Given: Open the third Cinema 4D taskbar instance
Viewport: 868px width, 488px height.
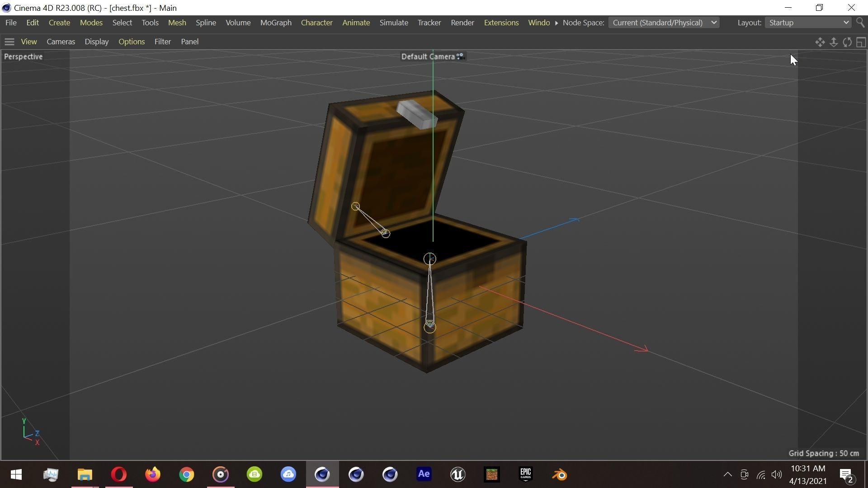Looking at the screenshot, I should point(390,474).
